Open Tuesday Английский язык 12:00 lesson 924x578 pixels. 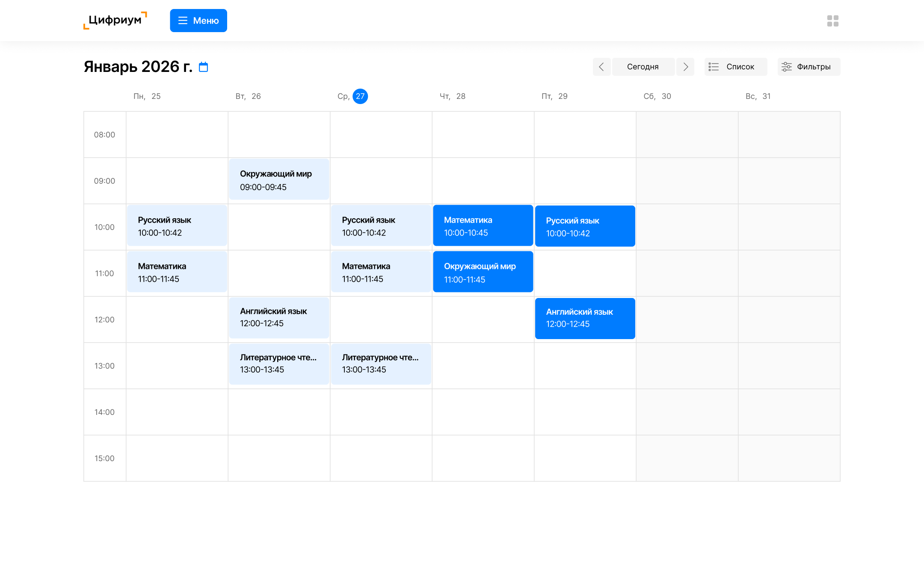pos(279,317)
